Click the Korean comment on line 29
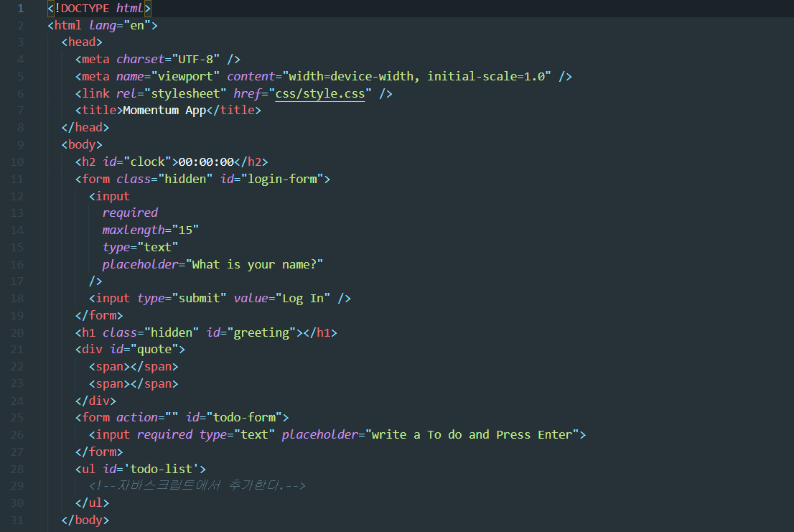 point(197,486)
